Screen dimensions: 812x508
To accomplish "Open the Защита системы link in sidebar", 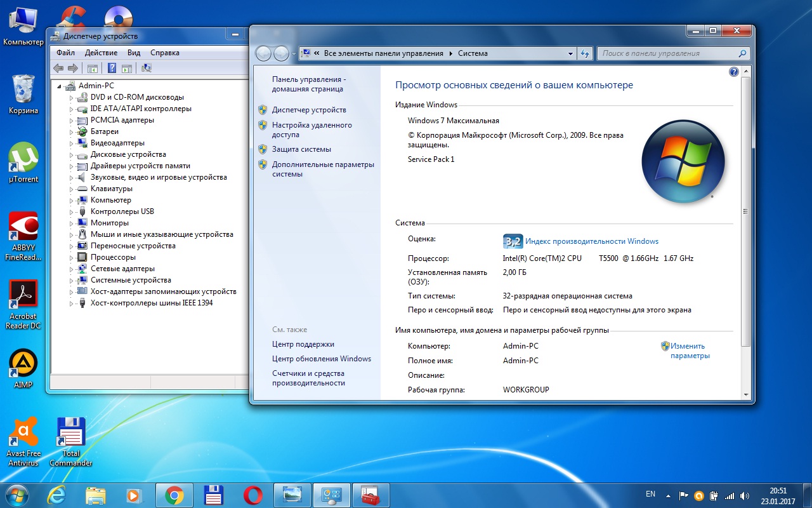I will [x=301, y=149].
